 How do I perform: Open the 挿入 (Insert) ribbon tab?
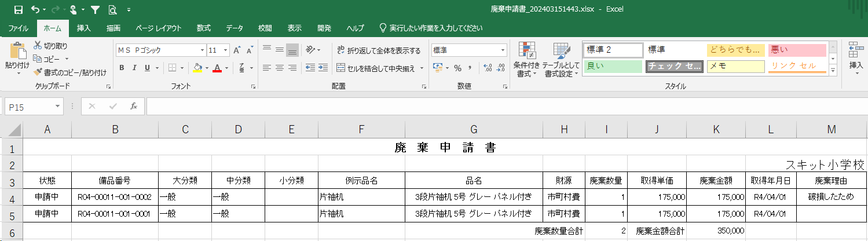[x=84, y=28]
